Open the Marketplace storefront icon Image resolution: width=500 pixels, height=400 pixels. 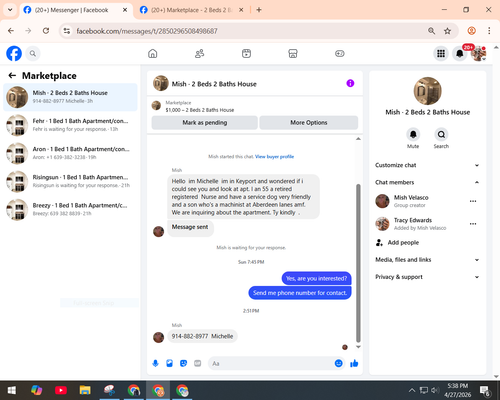point(293,53)
